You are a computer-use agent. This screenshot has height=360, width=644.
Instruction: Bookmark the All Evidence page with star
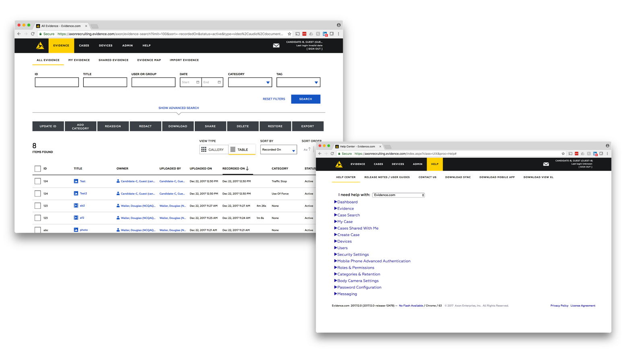(289, 34)
